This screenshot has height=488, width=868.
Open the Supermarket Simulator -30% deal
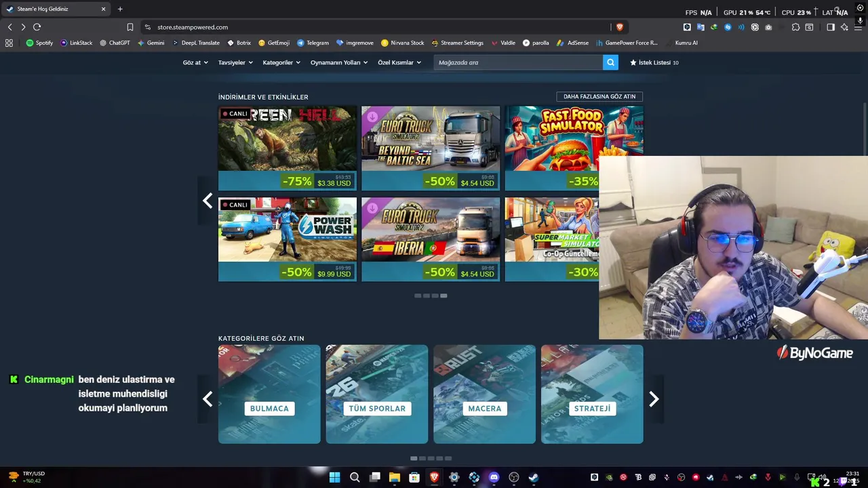[552, 239]
